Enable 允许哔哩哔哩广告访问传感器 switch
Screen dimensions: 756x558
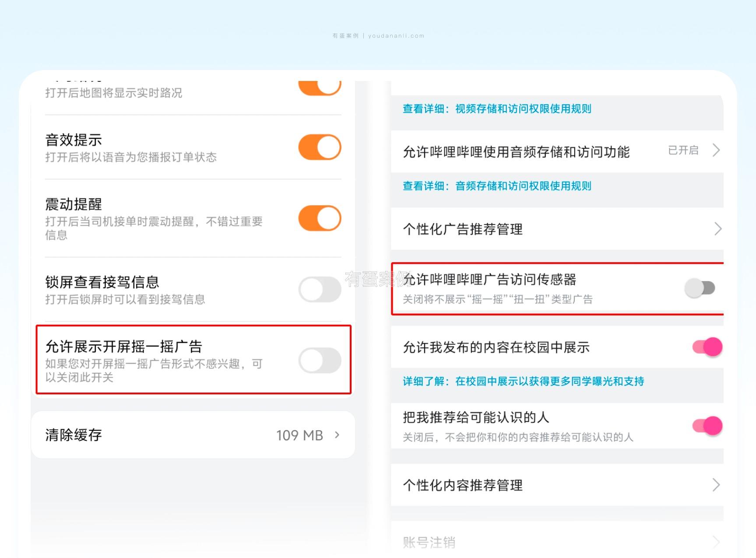(700, 288)
